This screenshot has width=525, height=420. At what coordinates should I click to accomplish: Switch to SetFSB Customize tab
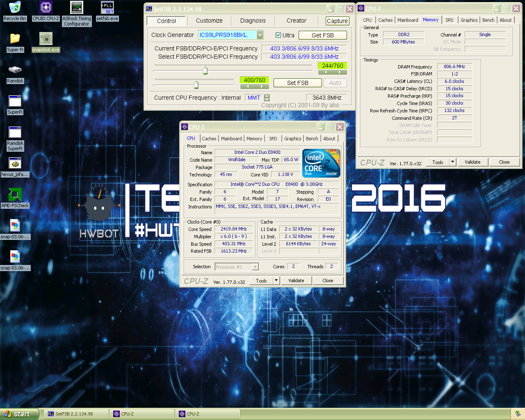coord(209,21)
